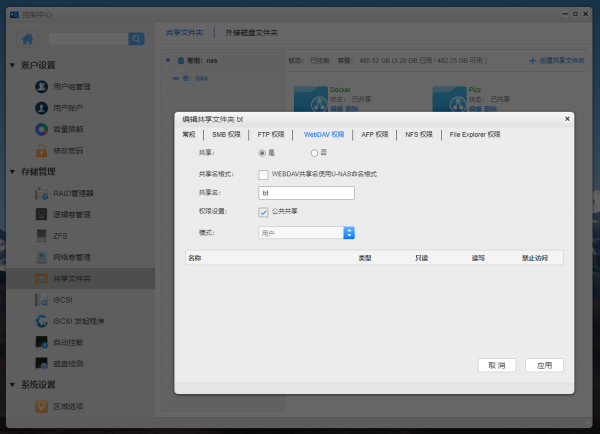This screenshot has height=434, width=600.
Task: Open the 外接磁盘文件夹 top tab
Action: (251, 33)
